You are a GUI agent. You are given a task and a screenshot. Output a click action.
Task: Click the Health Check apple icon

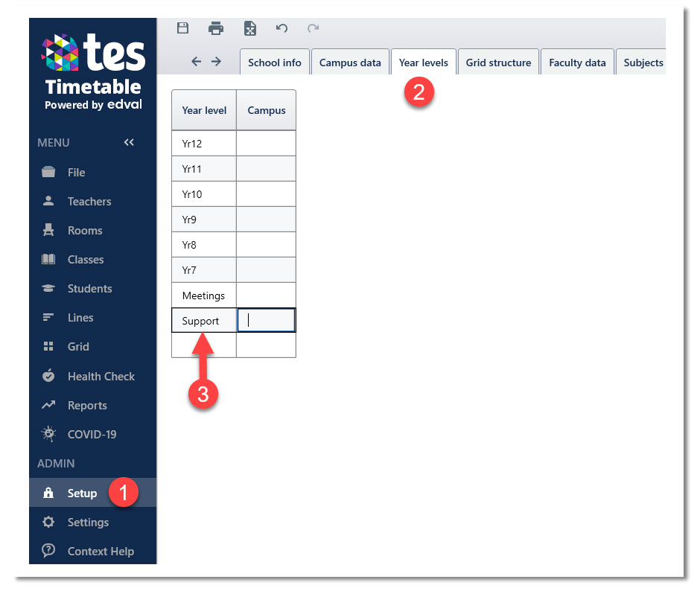coord(48,375)
